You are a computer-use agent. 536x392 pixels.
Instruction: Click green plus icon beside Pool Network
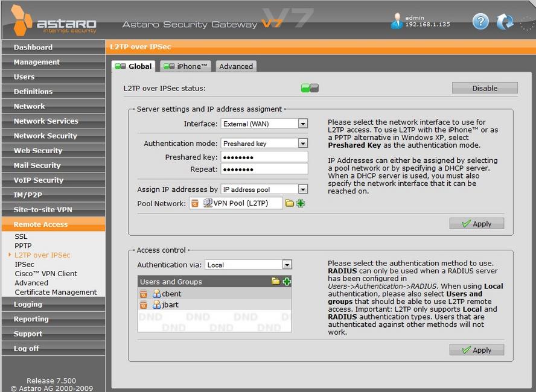coord(301,203)
